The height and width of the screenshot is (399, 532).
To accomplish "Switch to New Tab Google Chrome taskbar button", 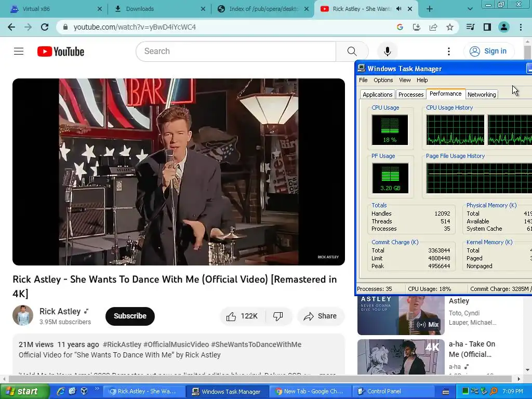I will tap(311, 392).
